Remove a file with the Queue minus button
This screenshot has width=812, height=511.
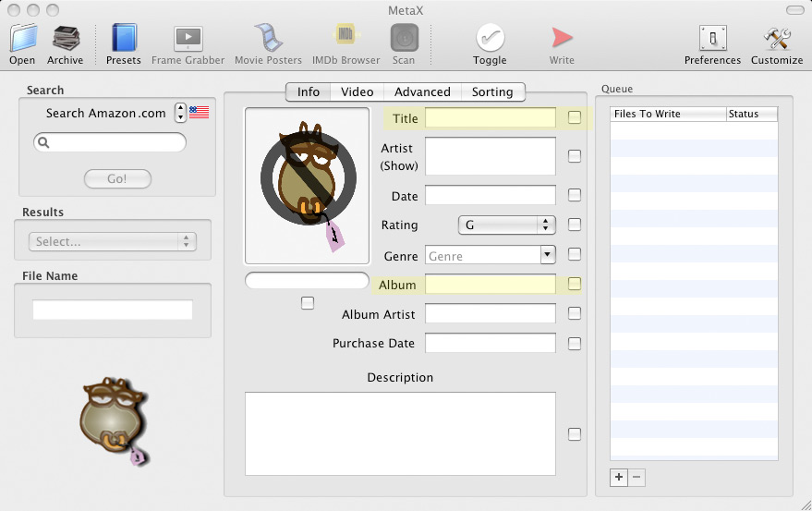[636, 477]
